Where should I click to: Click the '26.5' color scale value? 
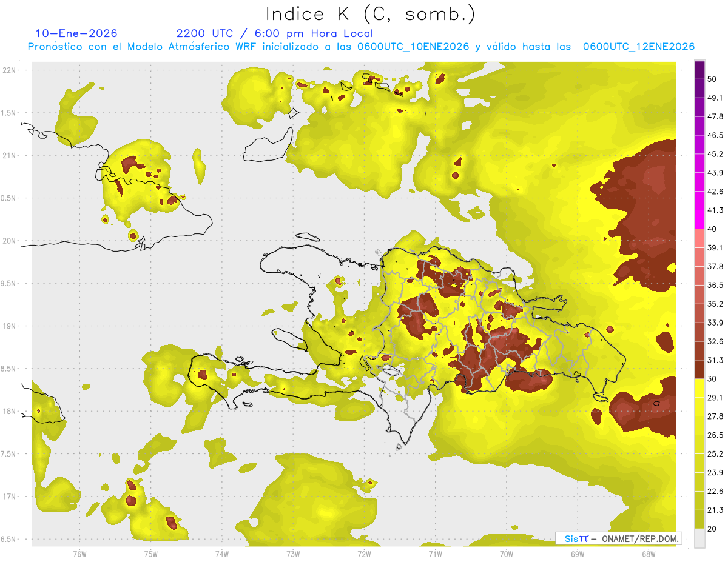point(715,435)
